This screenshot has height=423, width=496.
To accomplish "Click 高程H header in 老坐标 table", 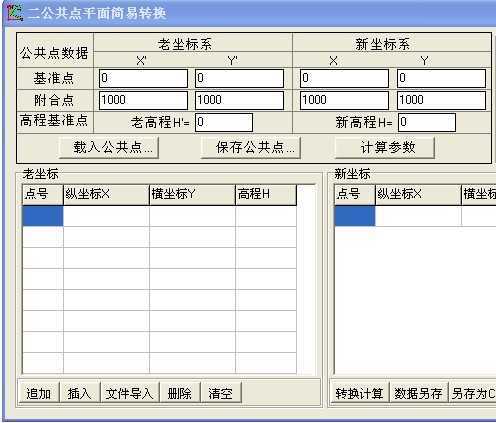I will [x=266, y=194].
